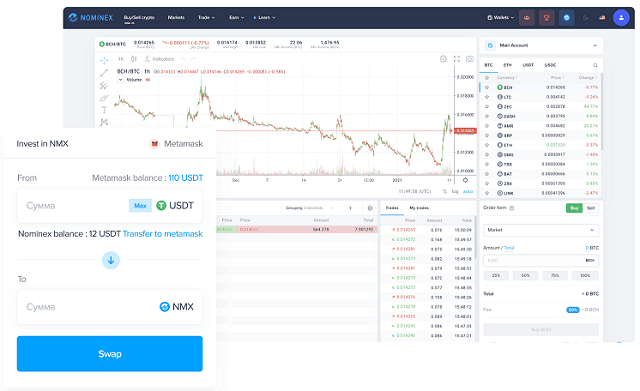
Task: Expand the Earn menu dropdown
Action: click(x=236, y=18)
